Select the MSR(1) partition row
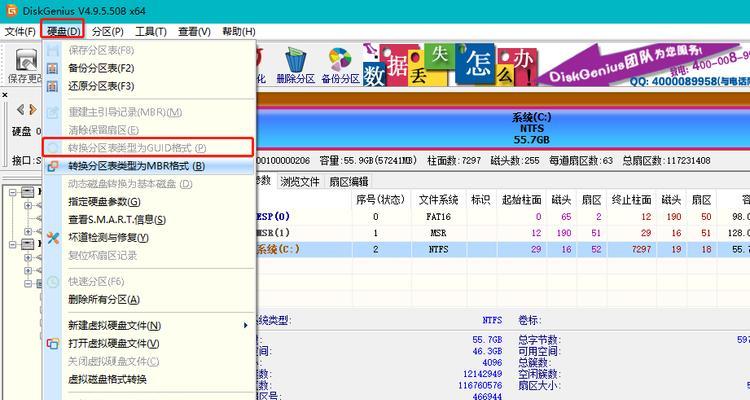Image resolution: width=750 pixels, height=400 pixels. tap(503, 233)
